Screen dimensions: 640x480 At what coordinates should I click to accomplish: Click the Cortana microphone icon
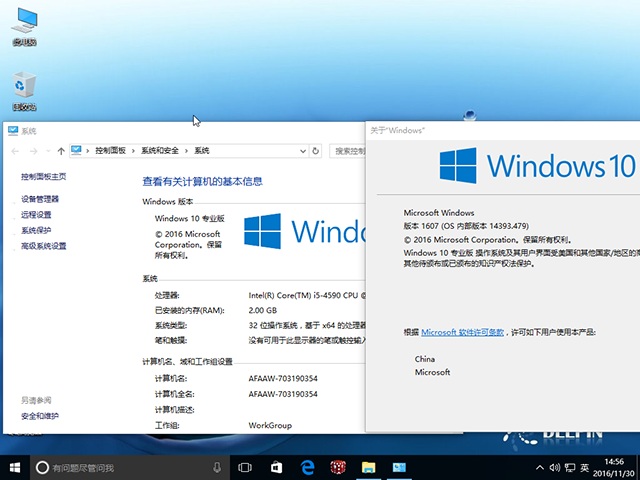coord(217,467)
